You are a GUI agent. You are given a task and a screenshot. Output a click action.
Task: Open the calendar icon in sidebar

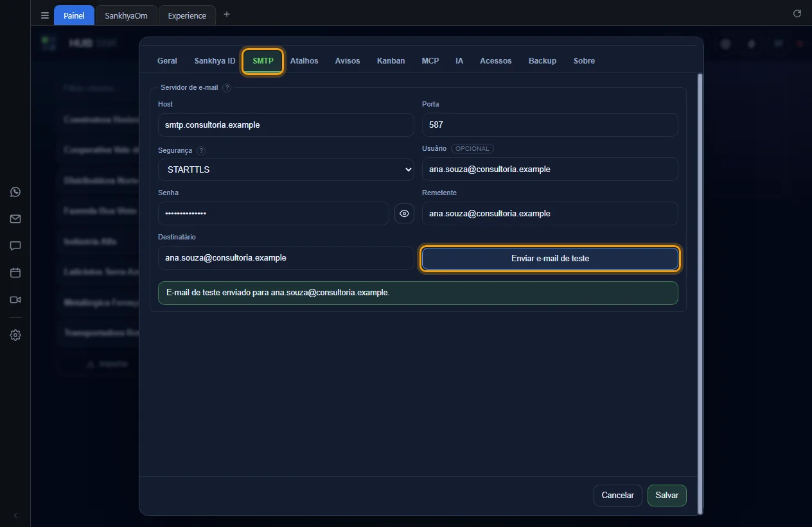pos(15,273)
